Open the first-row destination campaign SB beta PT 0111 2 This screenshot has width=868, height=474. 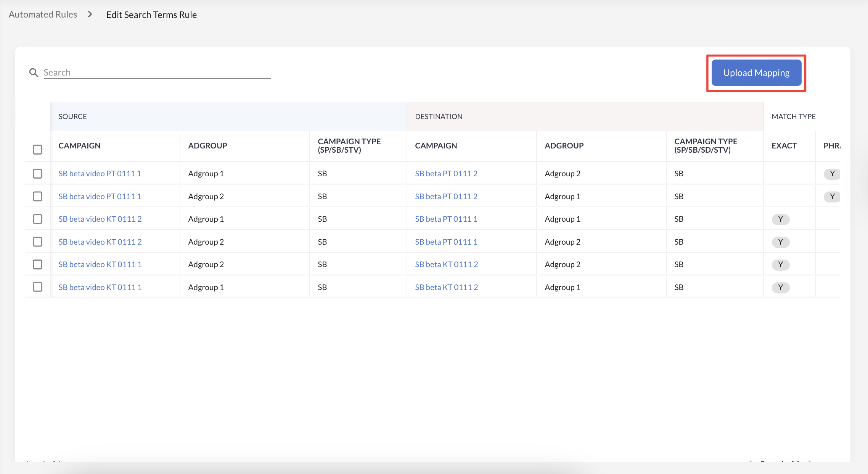pyautogui.click(x=446, y=174)
